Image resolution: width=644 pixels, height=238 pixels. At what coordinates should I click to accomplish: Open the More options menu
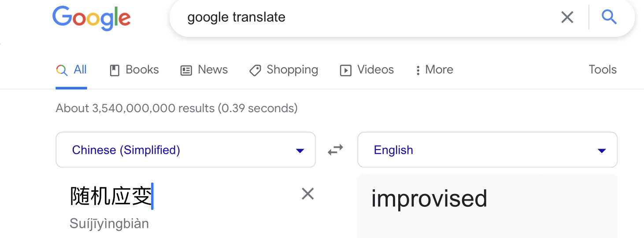(434, 70)
